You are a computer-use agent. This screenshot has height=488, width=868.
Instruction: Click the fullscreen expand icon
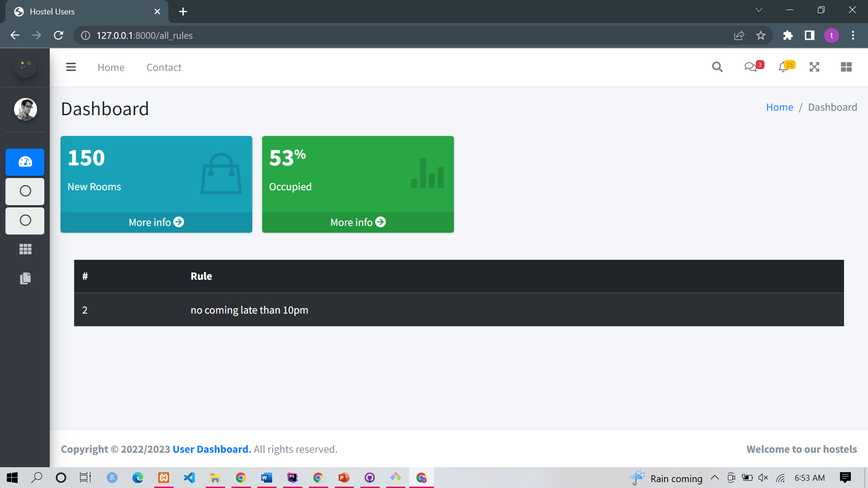pyautogui.click(x=814, y=67)
